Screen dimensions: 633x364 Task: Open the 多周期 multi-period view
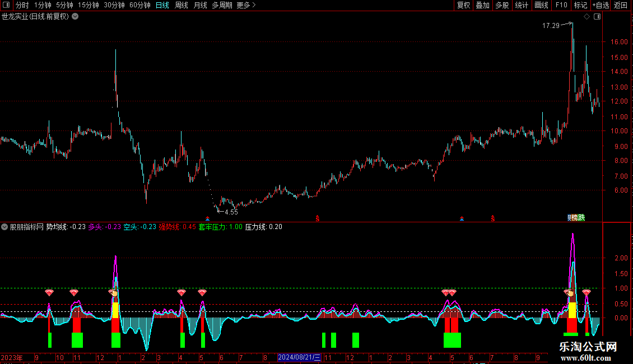click(x=222, y=5)
